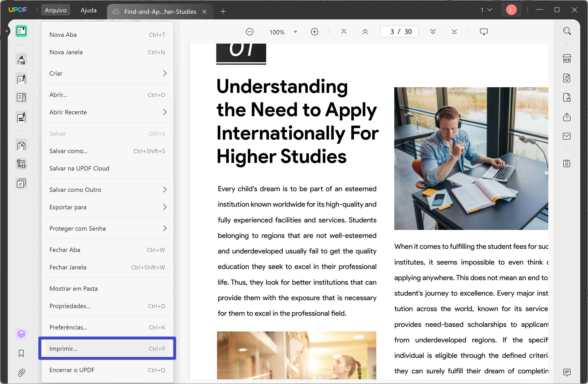Open the Protect PDF lock icon
588x384 pixels.
pos(567,98)
